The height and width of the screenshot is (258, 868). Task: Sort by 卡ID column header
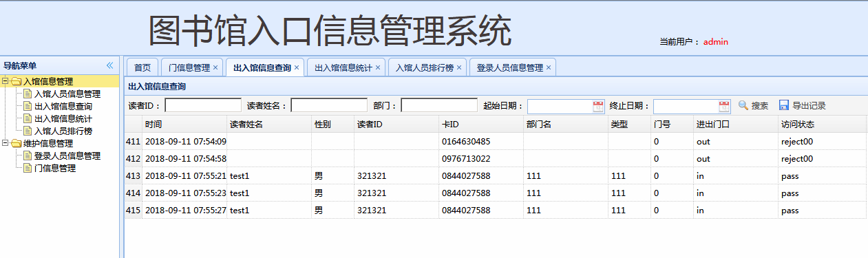(481, 125)
